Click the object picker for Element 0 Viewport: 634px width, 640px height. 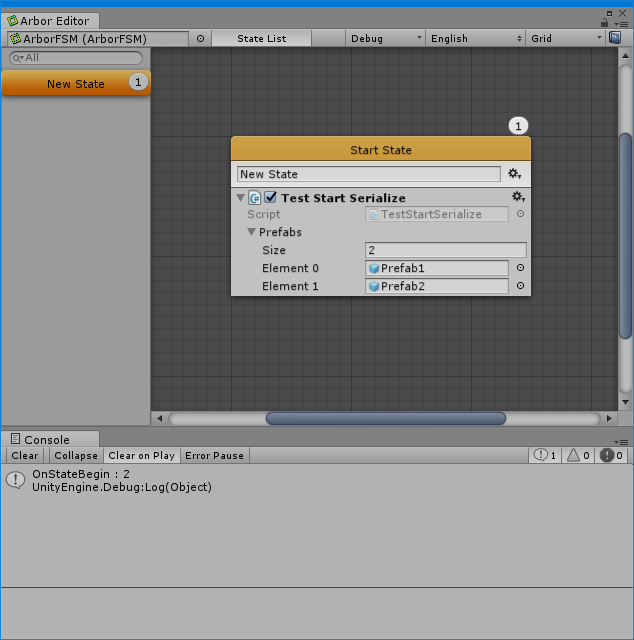pyautogui.click(x=520, y=268)
